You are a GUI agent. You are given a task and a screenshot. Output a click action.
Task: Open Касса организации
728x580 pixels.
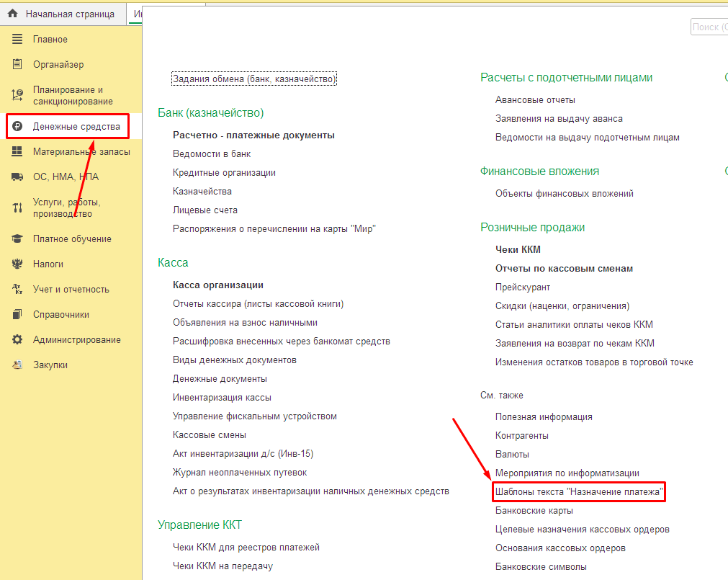point(218,285)
